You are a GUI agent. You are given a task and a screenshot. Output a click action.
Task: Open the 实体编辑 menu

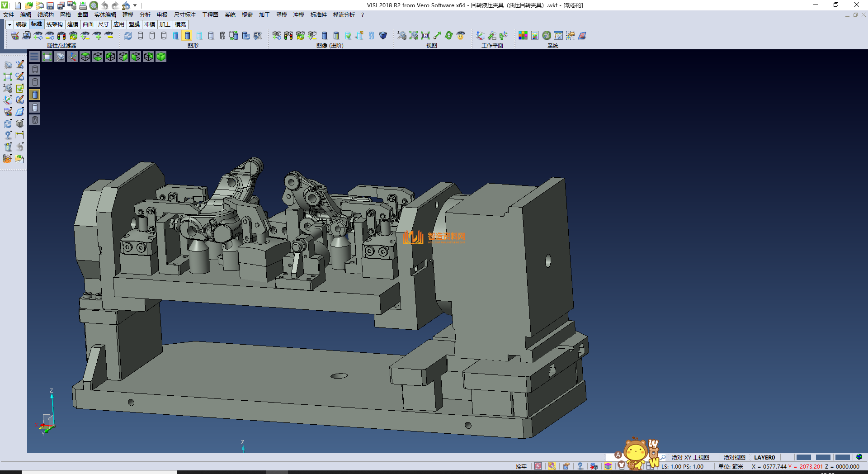[105, 15]
